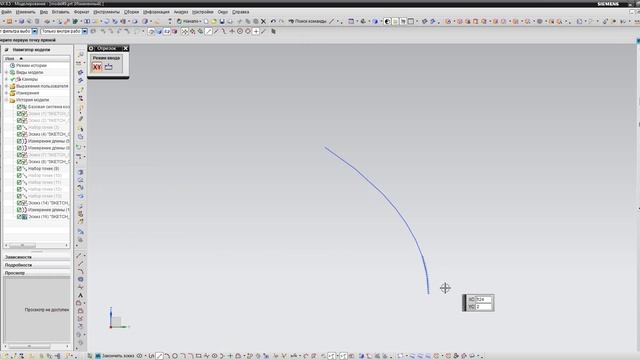Select the Circle tool in bottom toolbar
The image size is (640, 360).
pos(175,356)
